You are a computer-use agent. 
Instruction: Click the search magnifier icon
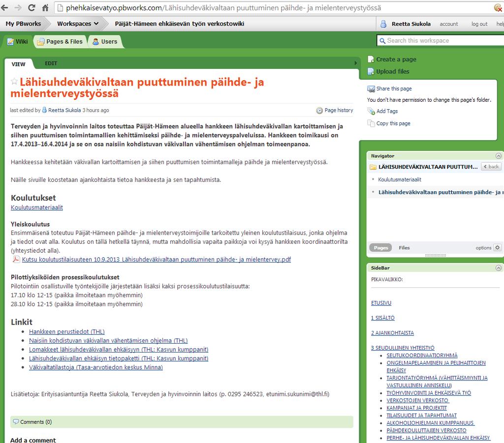(x=382, y=41)
